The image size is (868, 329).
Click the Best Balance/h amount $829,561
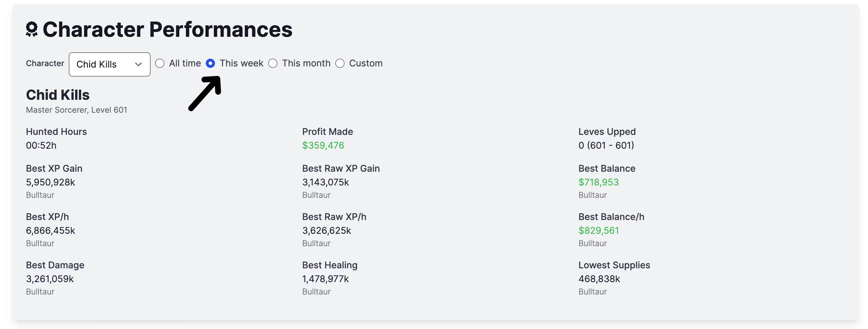[598, 231]
